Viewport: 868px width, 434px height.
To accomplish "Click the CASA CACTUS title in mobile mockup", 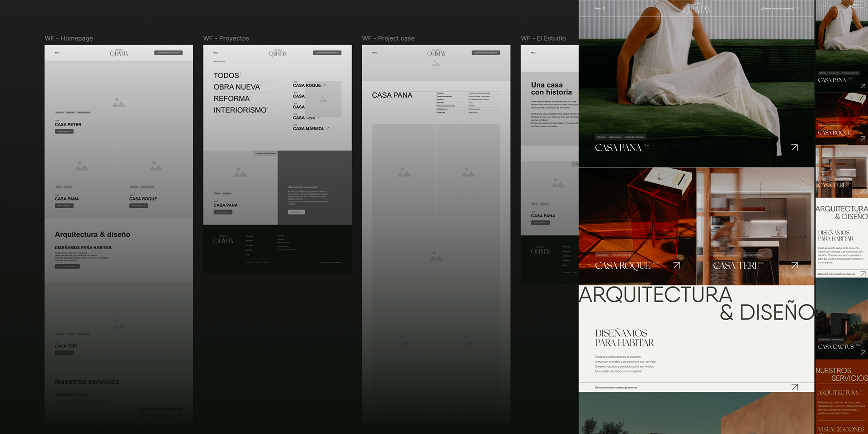I will pos(836,347).
